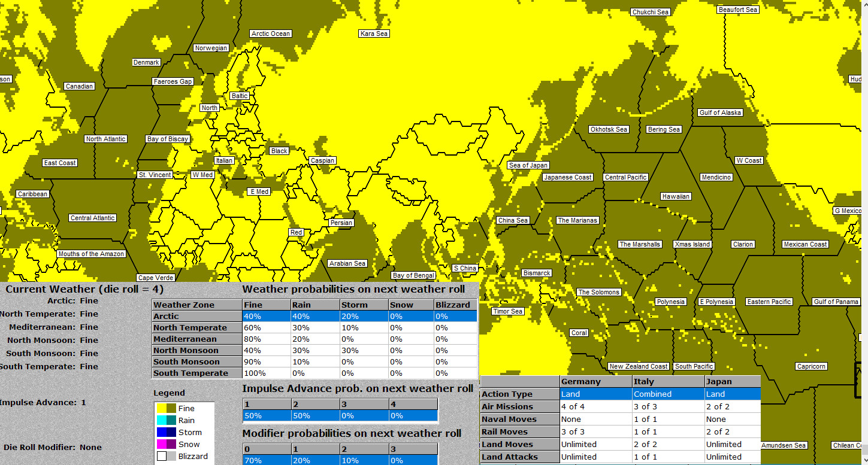The width and height of the screenshot is (868, 465).
Task: Select Germany's Land action type cell
Action: (596, 394)
